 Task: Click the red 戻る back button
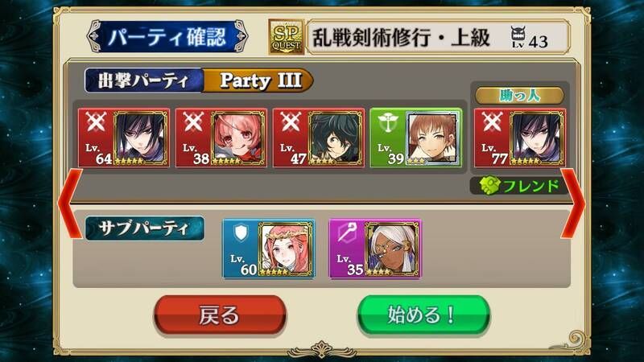coord(220,315)
